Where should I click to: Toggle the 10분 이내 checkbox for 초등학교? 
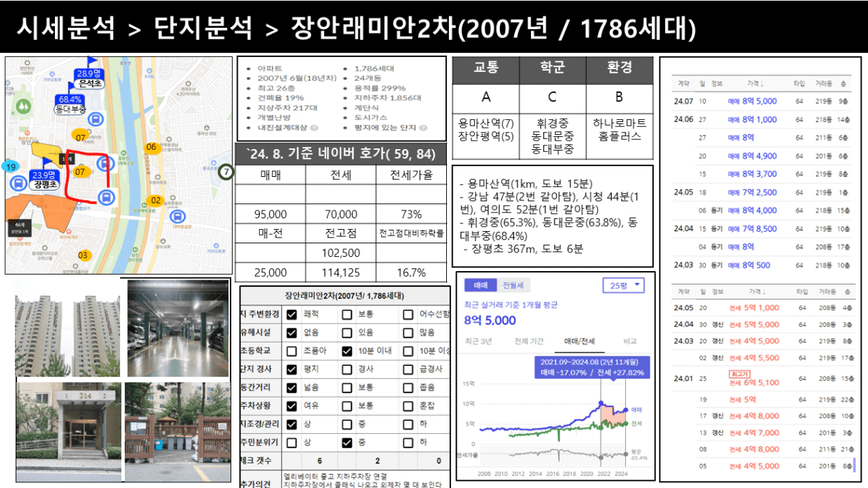(x=347, y=351)
